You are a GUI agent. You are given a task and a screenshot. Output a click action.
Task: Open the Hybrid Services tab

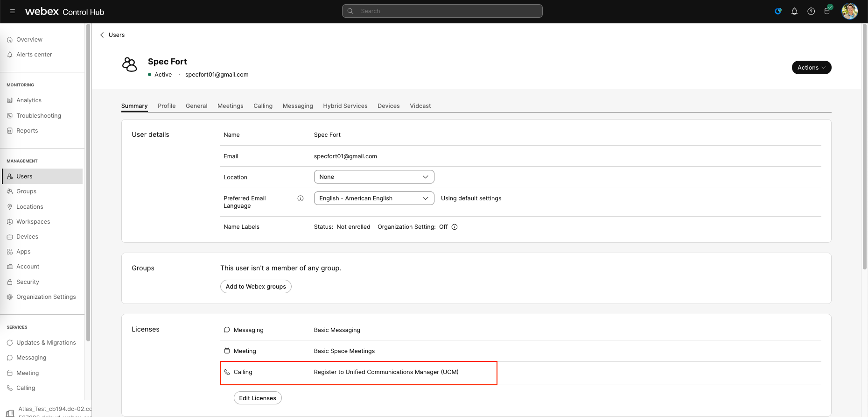click(x=345, y=106)
